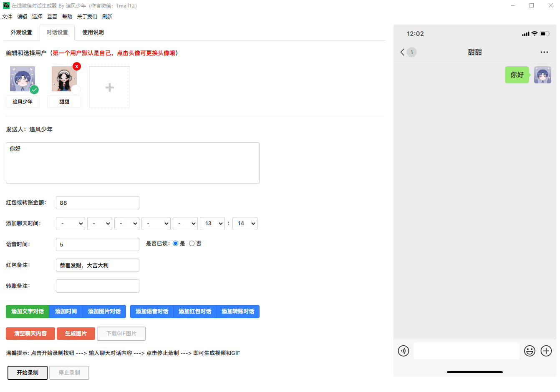This screenshot has width=560, height=392.
Task: Open the emoji picker in the chat preview
Action: pyautogui.click(x=530, y=351)
